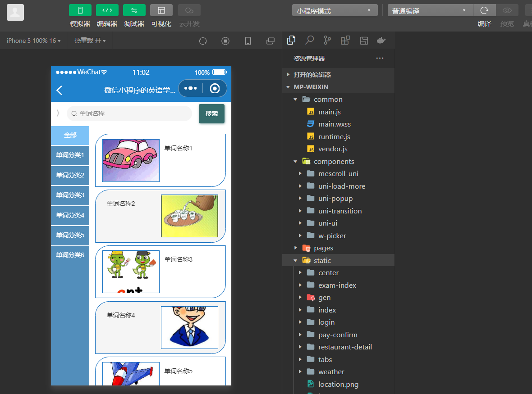
Task: Click the Docker whale icon
Action: click(x=381, y=41)
